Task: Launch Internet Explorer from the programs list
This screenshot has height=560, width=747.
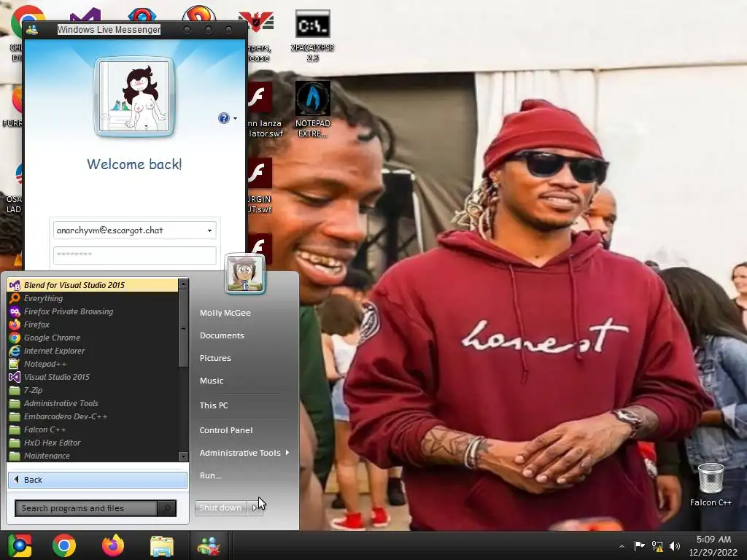Action: (93, 351)
